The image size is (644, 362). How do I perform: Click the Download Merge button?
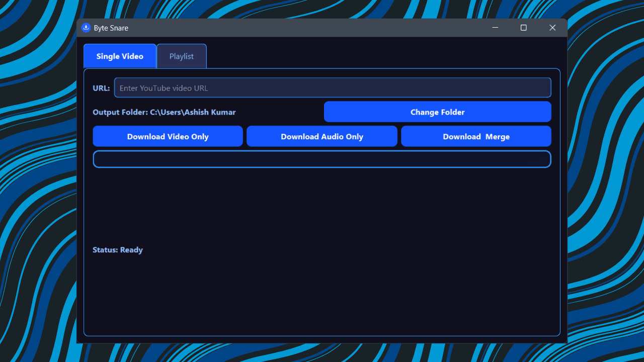click(x=476, y=136)
